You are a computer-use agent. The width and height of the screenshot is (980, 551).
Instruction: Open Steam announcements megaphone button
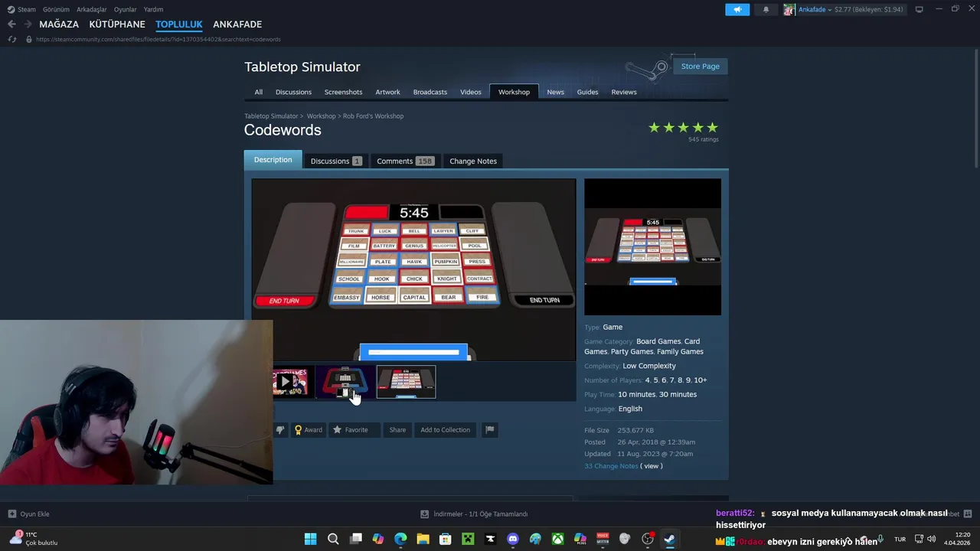coord(737,9)
